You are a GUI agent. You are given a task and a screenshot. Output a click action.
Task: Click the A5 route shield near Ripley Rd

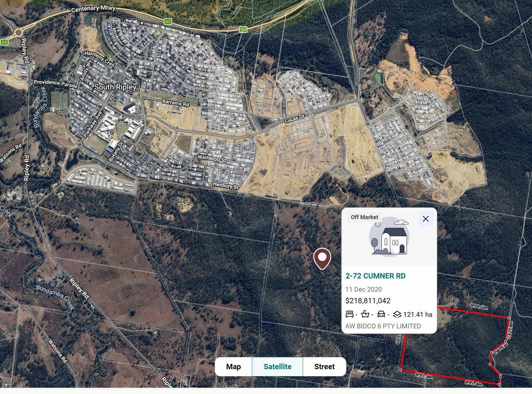(4, 42)
